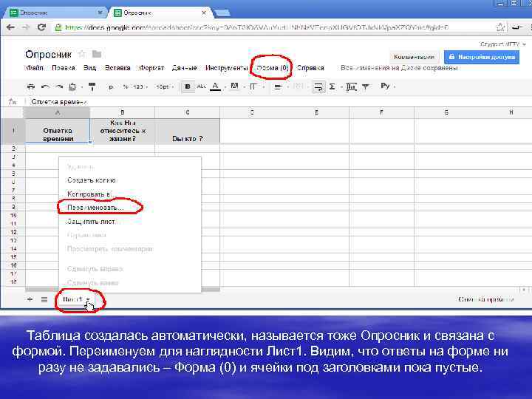532x399 pixels.
Task: Click browser back arrow button
Action: tap(10, 27)
